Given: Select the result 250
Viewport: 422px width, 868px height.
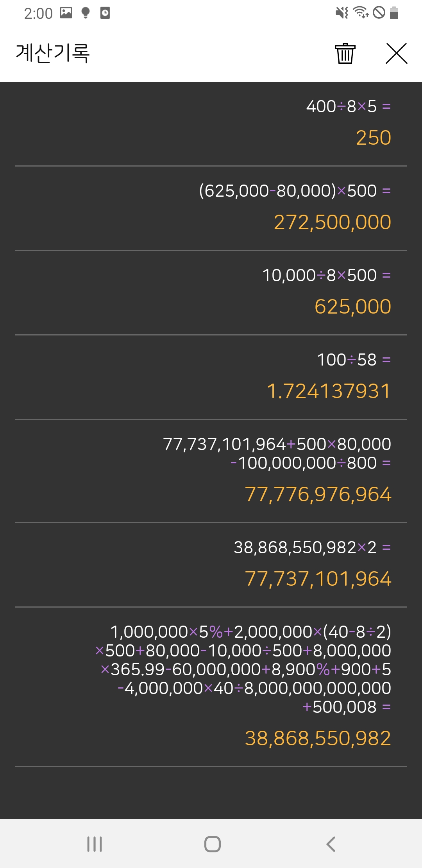Looking at the screenshot, I should [373, 138].
